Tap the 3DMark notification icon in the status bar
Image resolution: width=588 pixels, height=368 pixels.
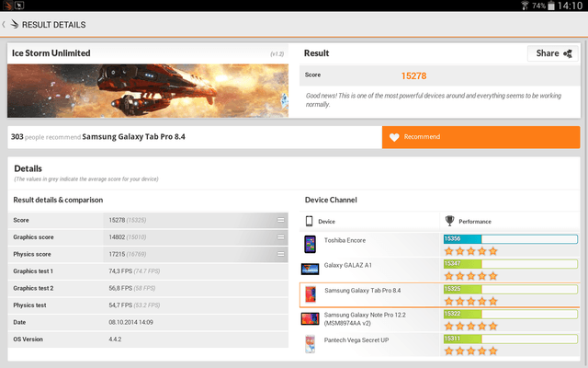7,6
